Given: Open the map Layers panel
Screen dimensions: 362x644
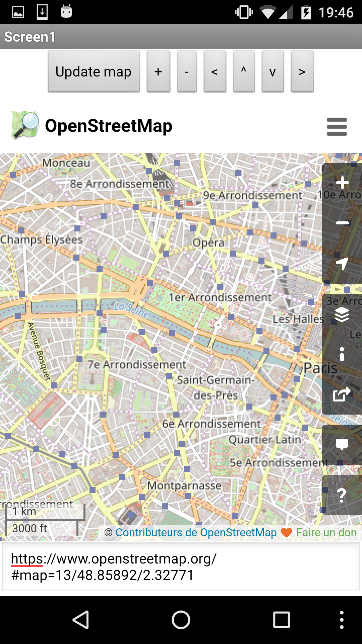Looking at the screenshot, I should click(342, 314).
